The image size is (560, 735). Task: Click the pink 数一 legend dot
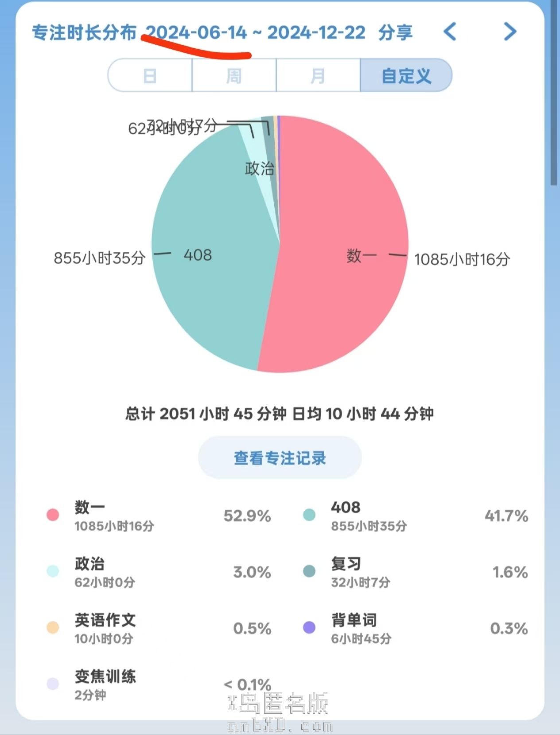53,515
